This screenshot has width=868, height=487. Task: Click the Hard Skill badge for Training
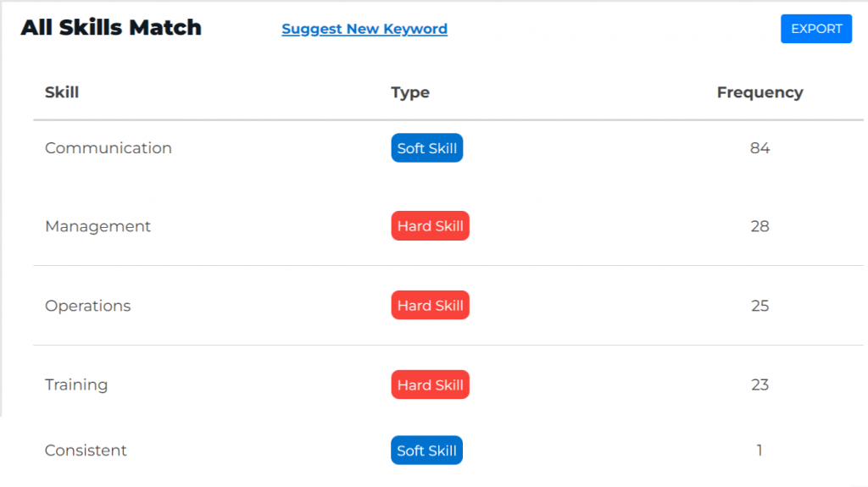click(430, 385)
